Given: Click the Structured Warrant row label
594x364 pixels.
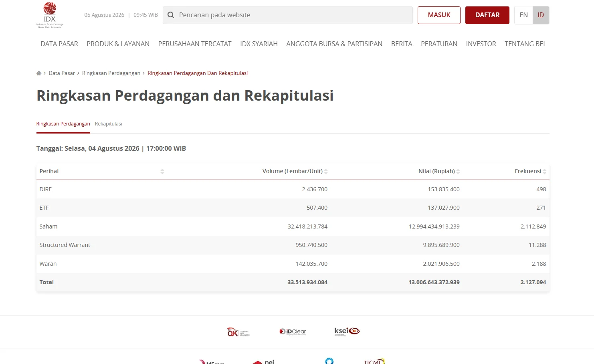Looking at the screenshot, I should tap(65, 245).
